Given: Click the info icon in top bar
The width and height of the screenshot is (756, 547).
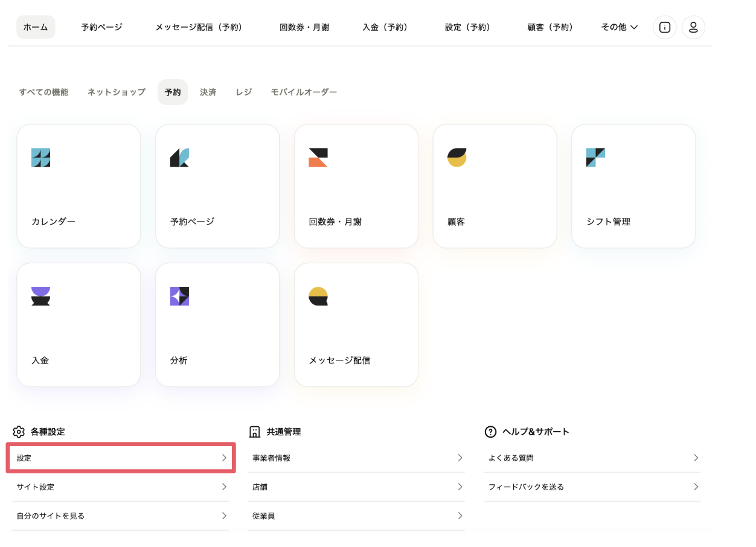Looking at the screenshot, I should click(665, 27).
